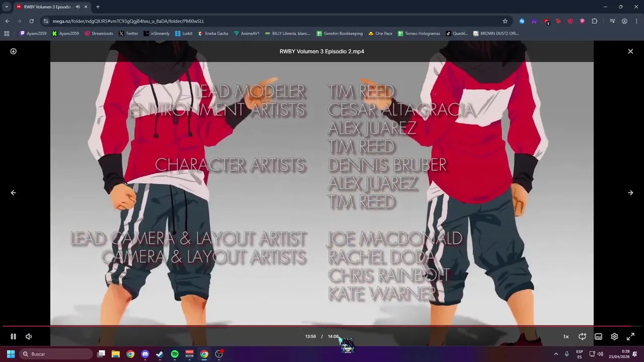Screen dimensions: 644x362
Task: Open Steam from the taskbar
Action: coord(160,354)
